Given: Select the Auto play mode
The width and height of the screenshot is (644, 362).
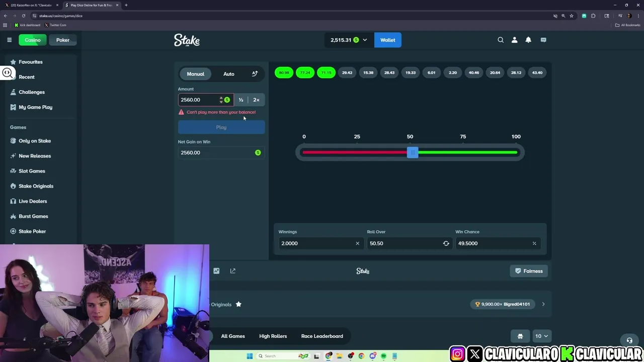Looking at the screenshot, I should click(x=229, y=74).
